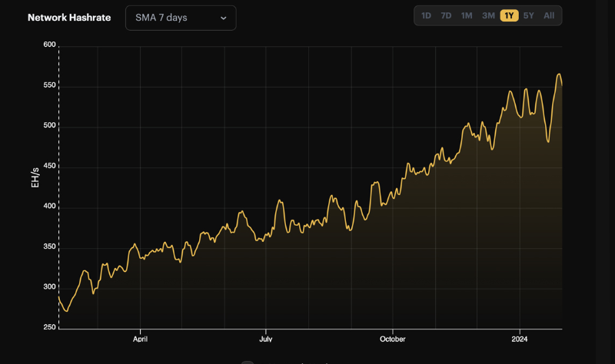Choose the 1M time range

[x=467, y=15]
